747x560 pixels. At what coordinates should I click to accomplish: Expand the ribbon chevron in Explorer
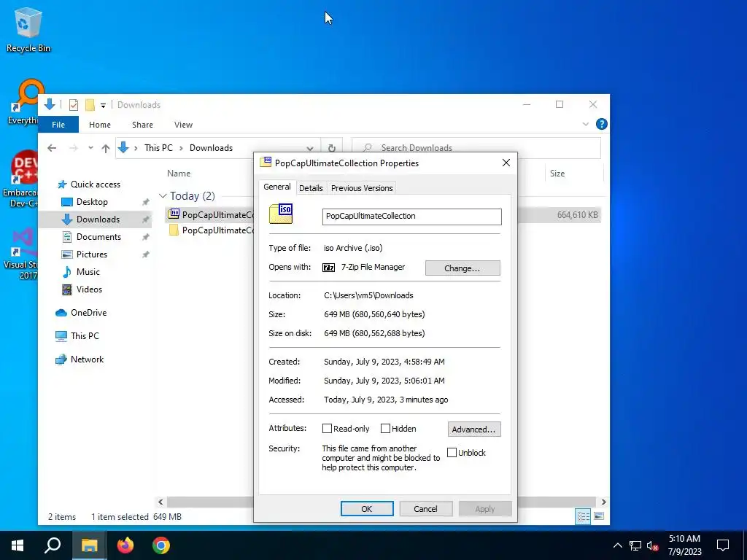(x=586, y=124)
